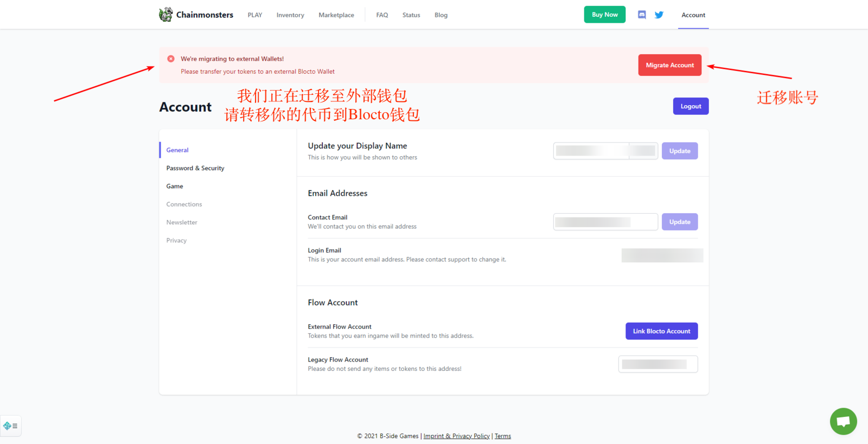Viewport: 868px width, 444px height.
Task: Click the Chainmonsters brand name text
Action: pos(205,15)
